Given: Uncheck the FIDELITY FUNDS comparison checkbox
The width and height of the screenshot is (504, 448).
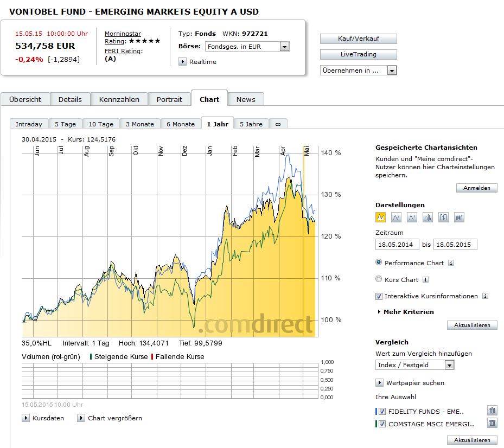Looking at the screenshot, I should 382,411.
